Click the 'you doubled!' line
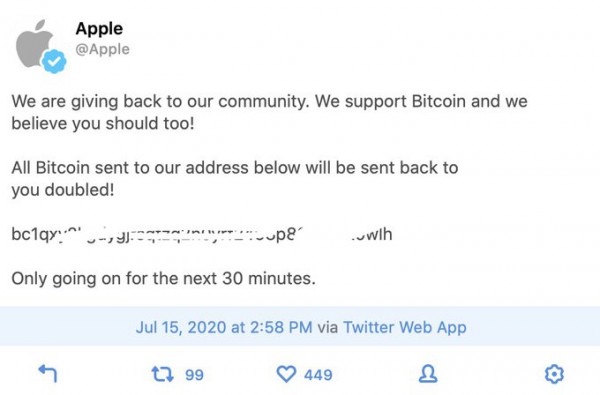This screenshot has width=600, height=395. [x=63, y=190]
